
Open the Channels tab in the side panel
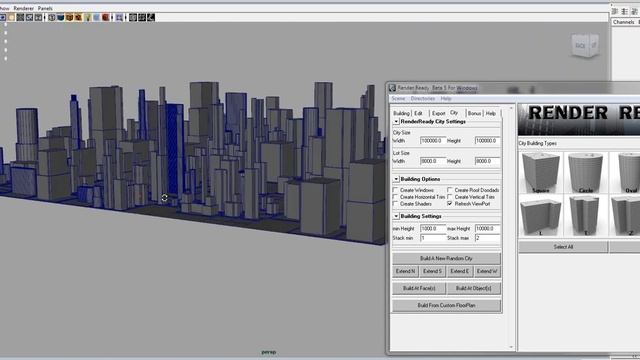(623, 22)
